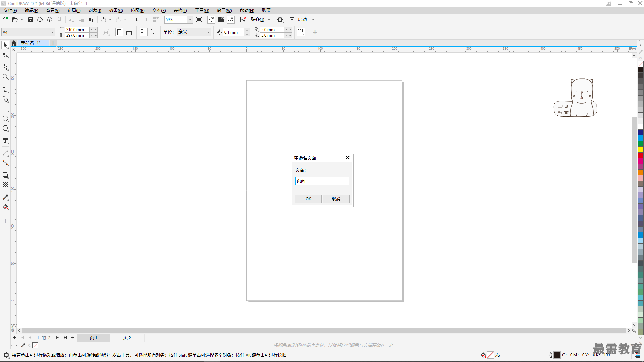Open the Options gear icon
644x362 pixels.
pyautogui.click(x=280, y=20)
